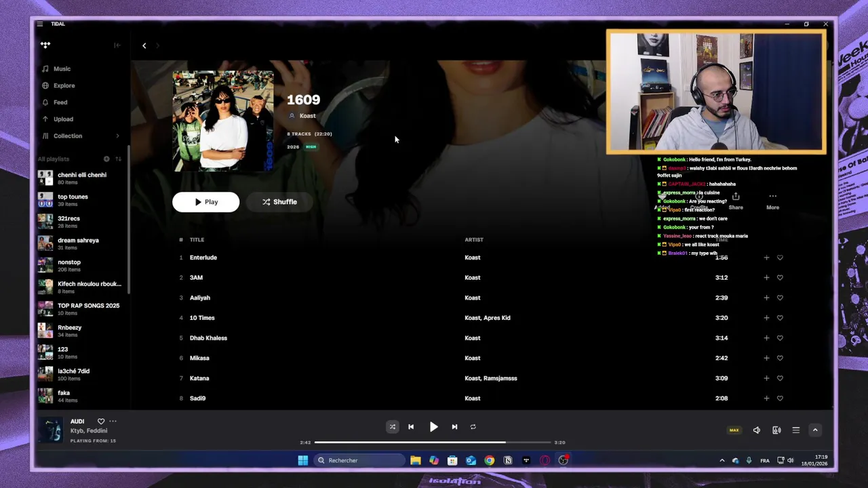
Task: Seek on the playback progress bar
Action: coord(433,443)
